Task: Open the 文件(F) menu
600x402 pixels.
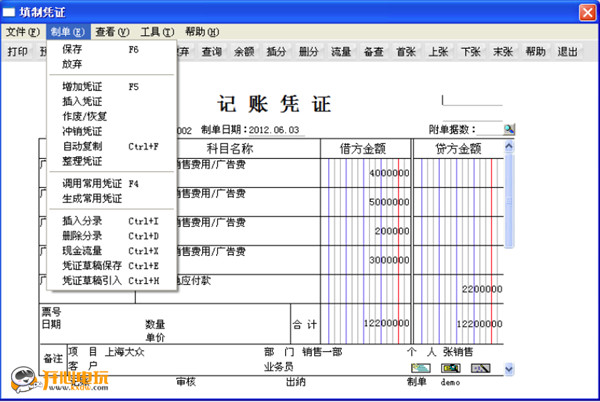Action: [x=23, y=32]
